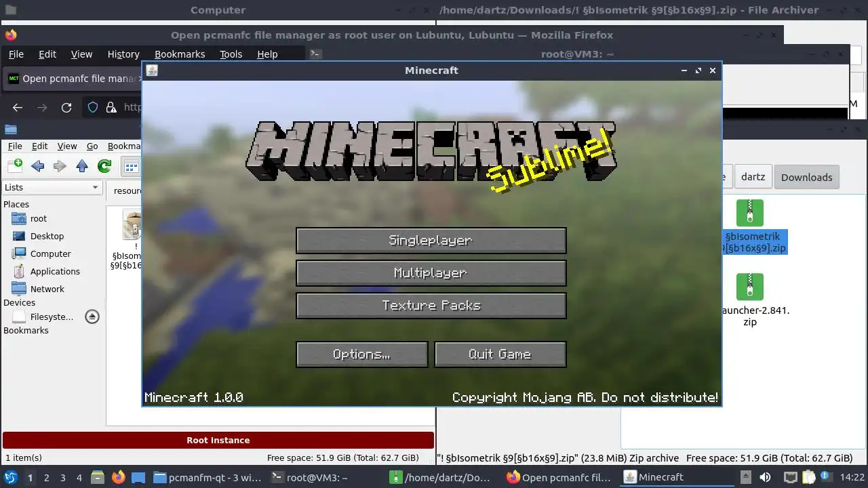Select Desktop in Places sidebar

[47, 236]
